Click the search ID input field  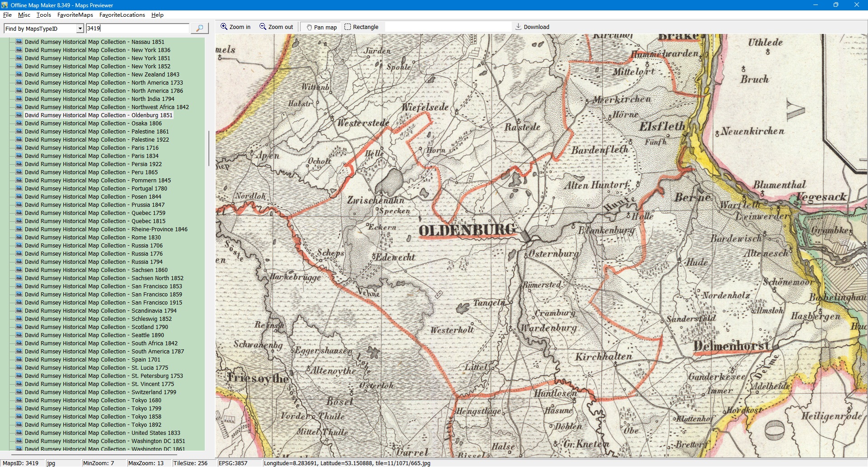click(137, 29)
